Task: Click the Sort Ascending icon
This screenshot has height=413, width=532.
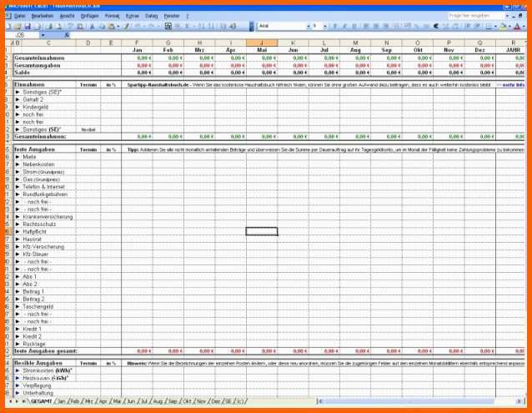Action: [202, 26]
